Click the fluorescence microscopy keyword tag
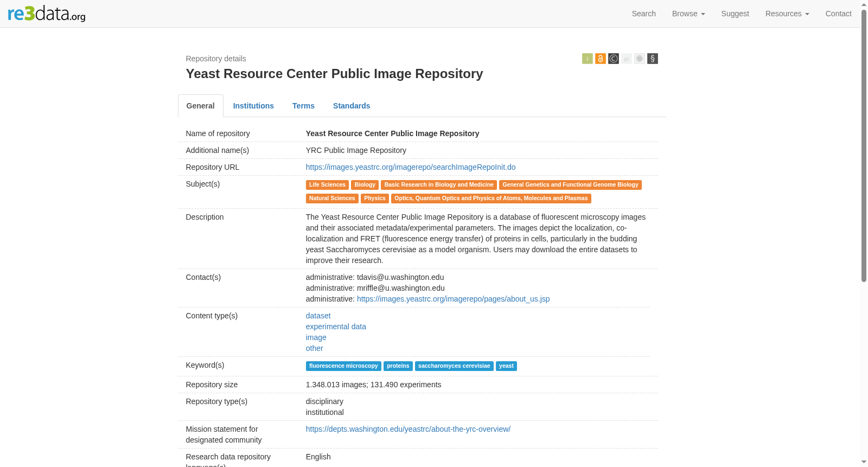This screenshot has height=467, width=868. pyautogui.click(x=343, y=366)
